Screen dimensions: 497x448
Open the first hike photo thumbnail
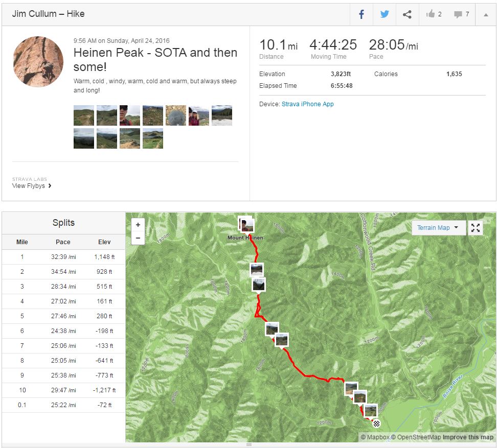coord(84,115)
